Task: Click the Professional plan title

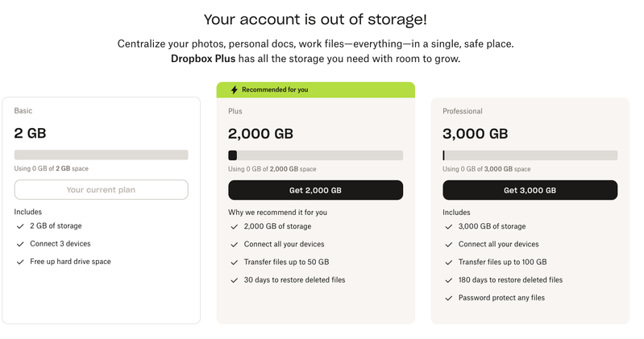Action: coord(463,111)
